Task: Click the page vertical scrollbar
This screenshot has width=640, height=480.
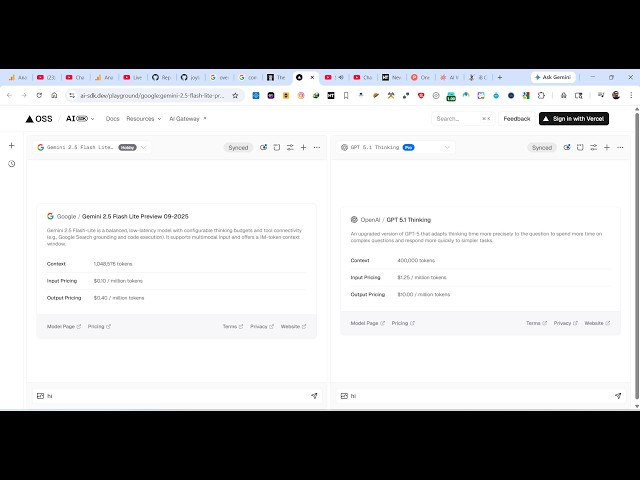Action: click(x=637, y=257)
